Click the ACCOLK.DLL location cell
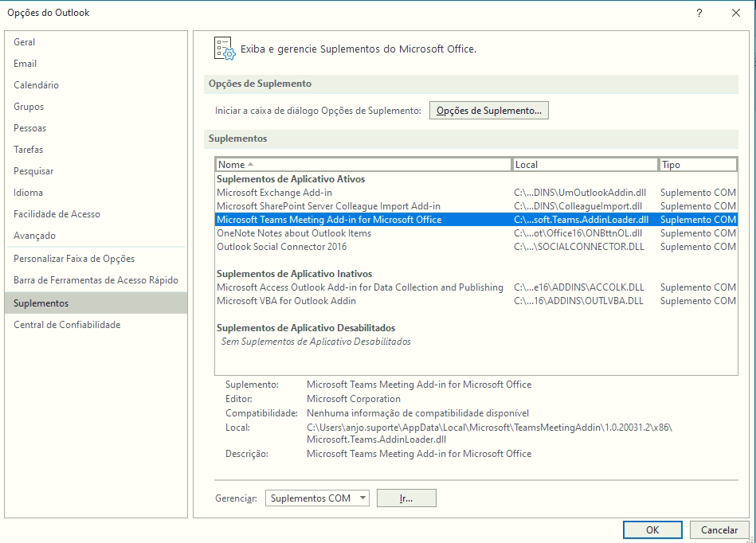 [579, 287]
